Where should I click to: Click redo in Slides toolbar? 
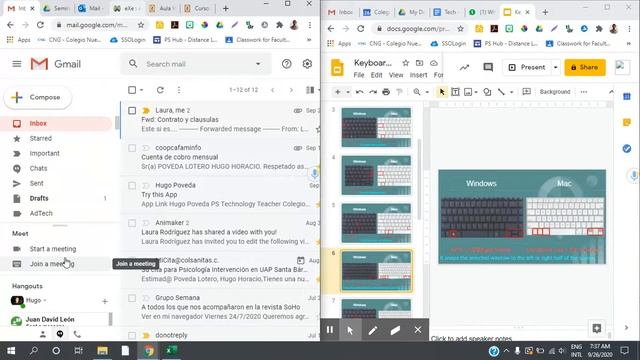tap(373, 92)
